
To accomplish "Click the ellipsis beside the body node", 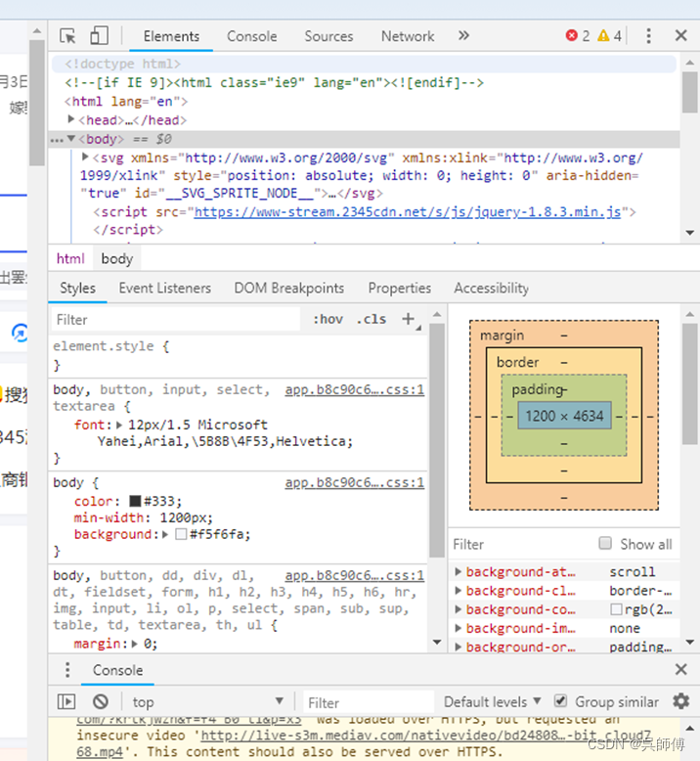I will [x=57, y=140].
